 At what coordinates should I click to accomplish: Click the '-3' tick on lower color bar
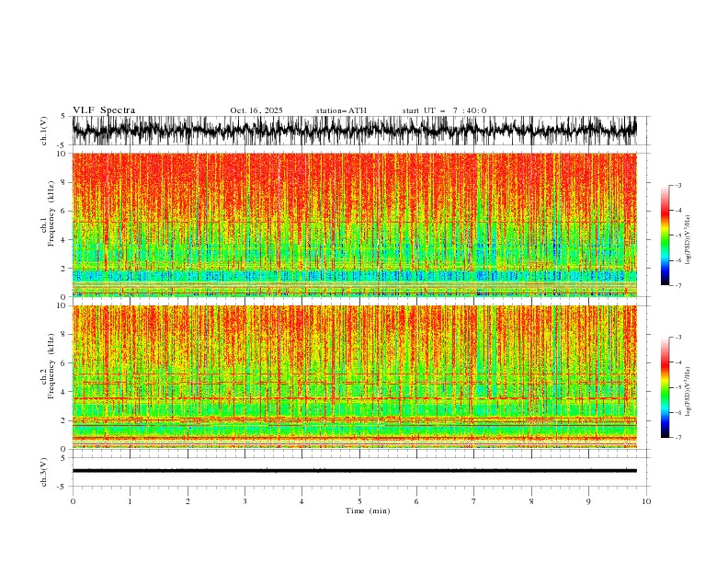coord(677,338)
